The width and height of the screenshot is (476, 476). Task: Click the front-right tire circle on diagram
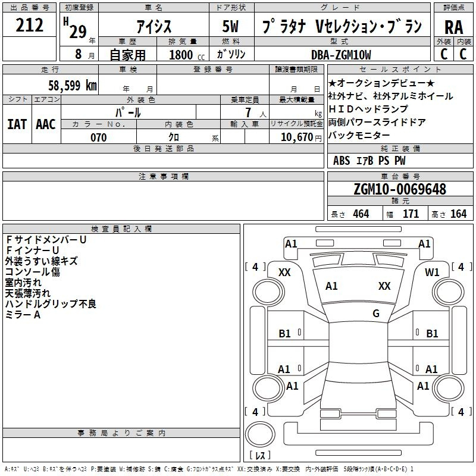point(448,292)
